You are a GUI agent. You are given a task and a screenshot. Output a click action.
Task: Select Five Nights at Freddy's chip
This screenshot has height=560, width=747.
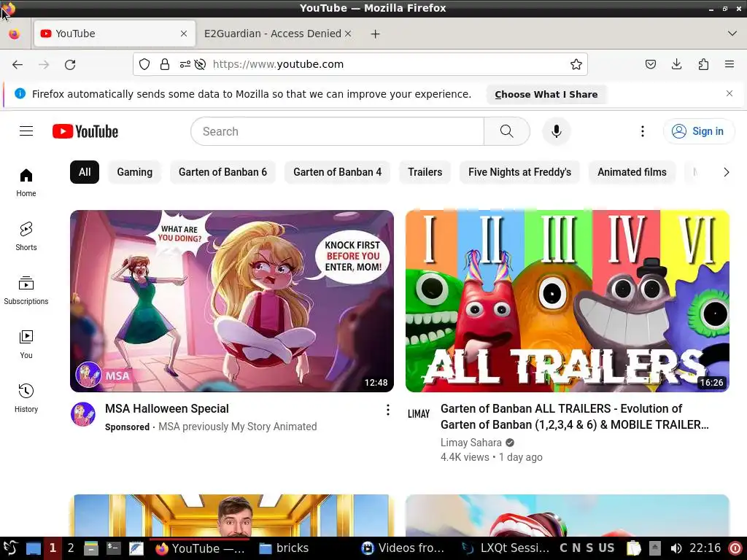coord(519,172)
